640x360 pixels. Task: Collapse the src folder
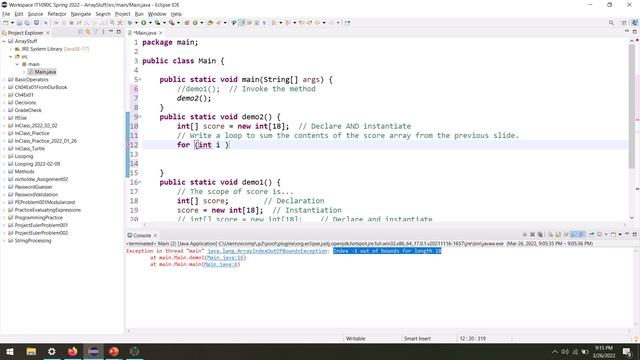coord(11,57)
